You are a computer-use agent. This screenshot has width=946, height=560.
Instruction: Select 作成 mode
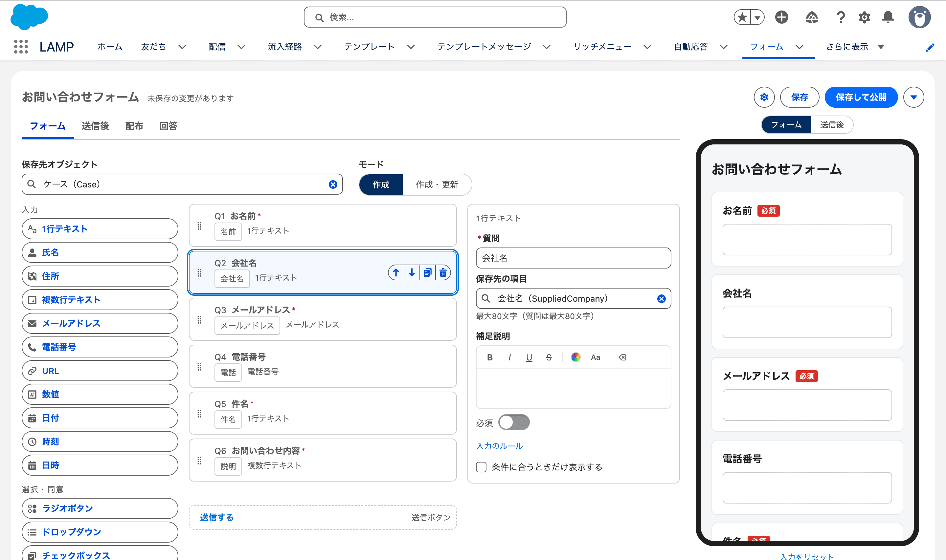(380, 184)
